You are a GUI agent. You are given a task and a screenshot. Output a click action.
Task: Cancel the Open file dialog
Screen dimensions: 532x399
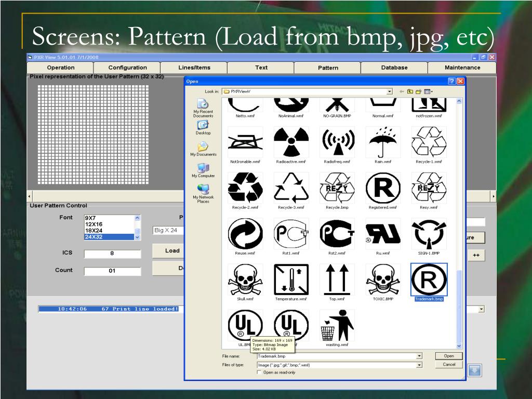[449, 364]
